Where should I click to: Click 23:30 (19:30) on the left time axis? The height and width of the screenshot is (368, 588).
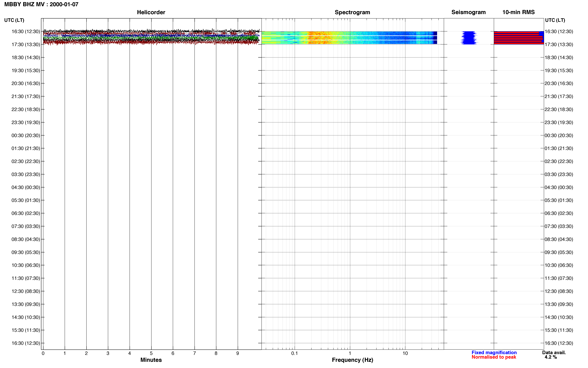pyautogui.click(x=26, y=122)
